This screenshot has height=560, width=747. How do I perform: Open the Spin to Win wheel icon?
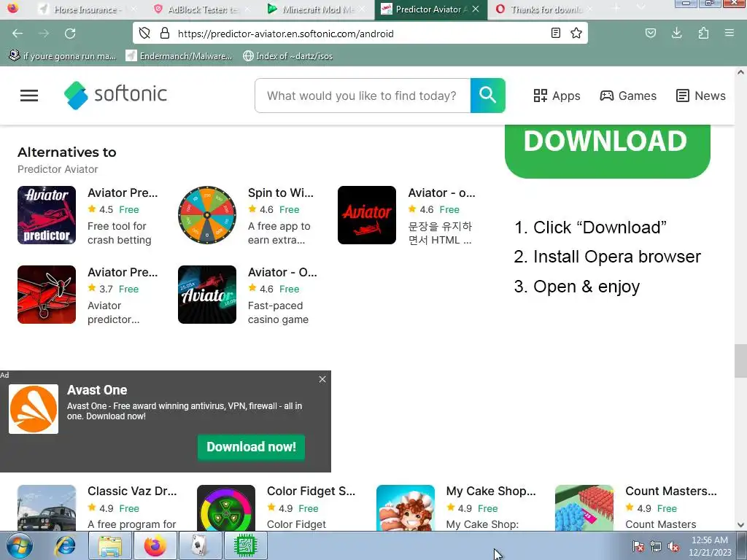click(x=206, y=215)
